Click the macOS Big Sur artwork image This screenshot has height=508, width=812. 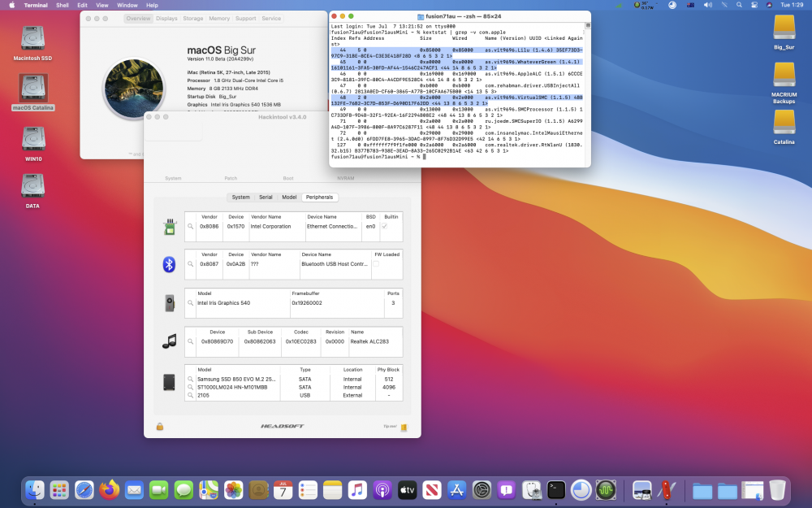[134, 89]
